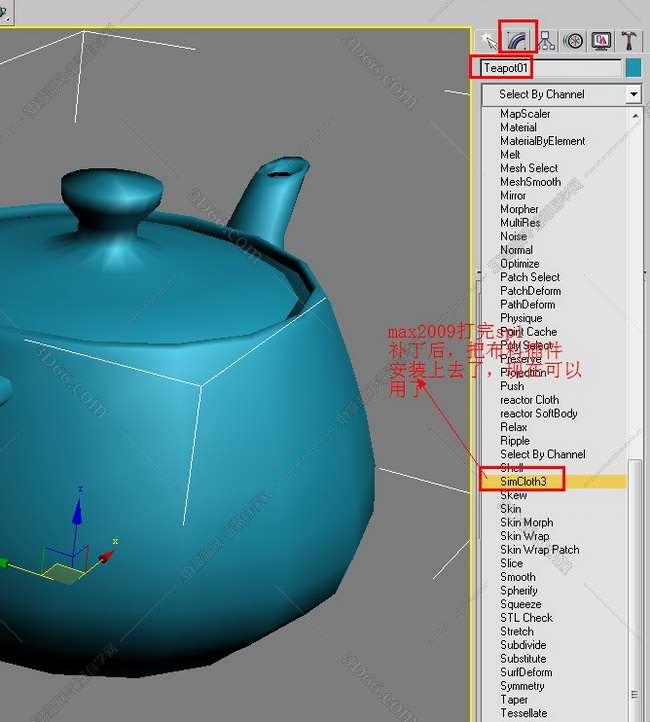Expand the modifier list dropdown arrow
This screenshot has height=722, width=650.
pos(633,94)
